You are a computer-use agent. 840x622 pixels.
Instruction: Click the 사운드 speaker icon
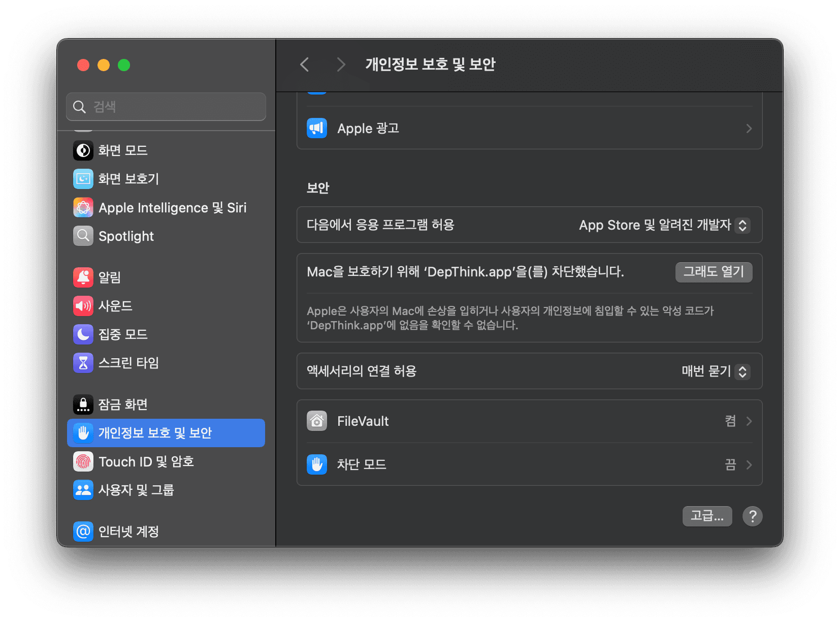(x=83, y=306)
